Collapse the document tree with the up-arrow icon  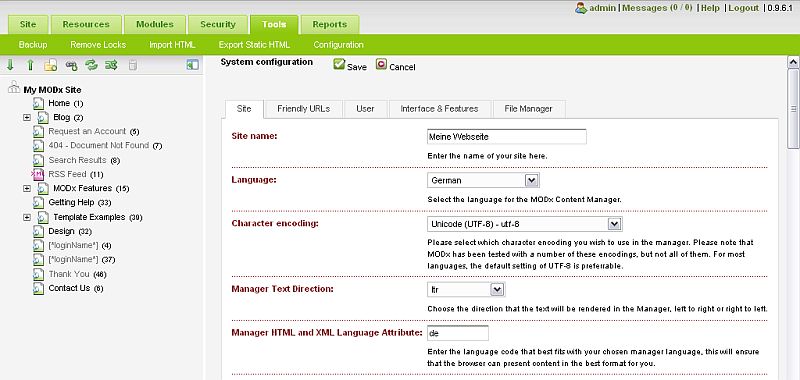[30, 65]
